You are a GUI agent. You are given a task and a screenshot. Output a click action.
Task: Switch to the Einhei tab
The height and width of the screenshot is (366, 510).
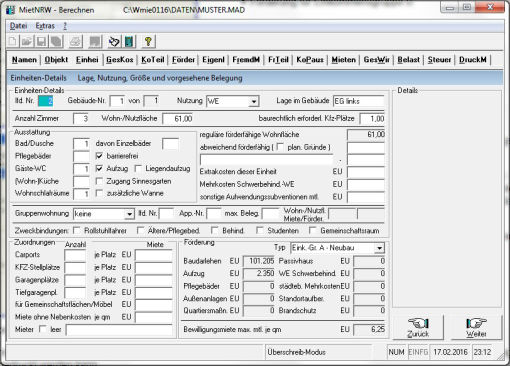[x=87, y=60]
